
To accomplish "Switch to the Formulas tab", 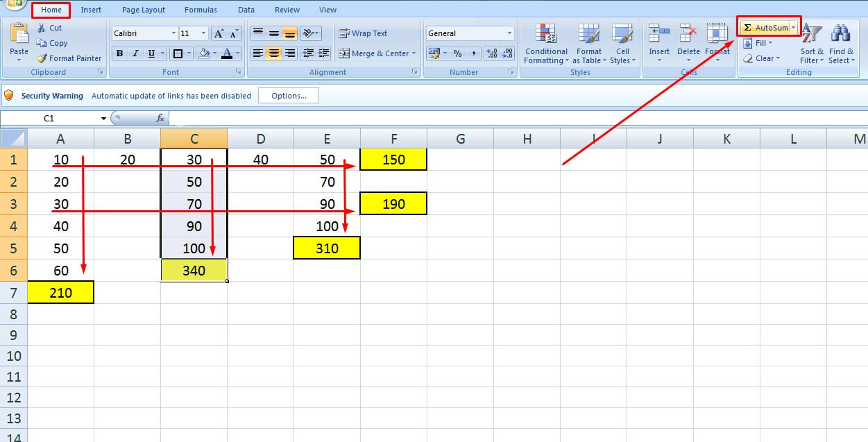I will coord(201,9).
